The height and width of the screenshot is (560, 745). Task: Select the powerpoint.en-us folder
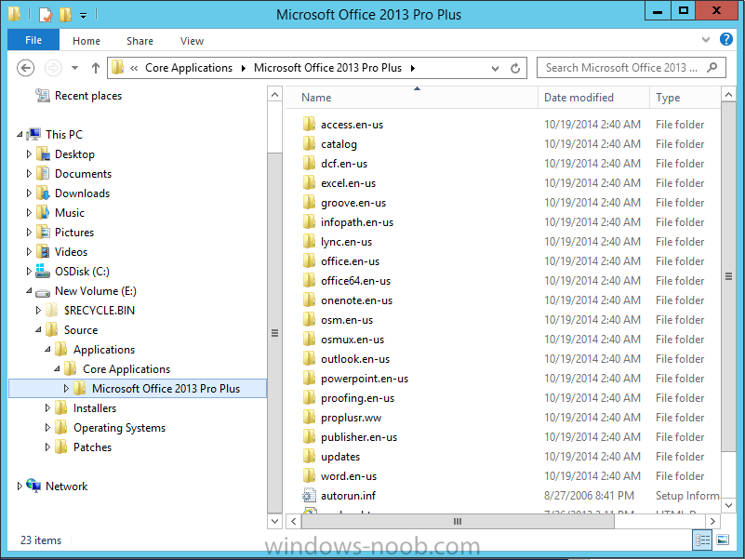click(365, 379)
